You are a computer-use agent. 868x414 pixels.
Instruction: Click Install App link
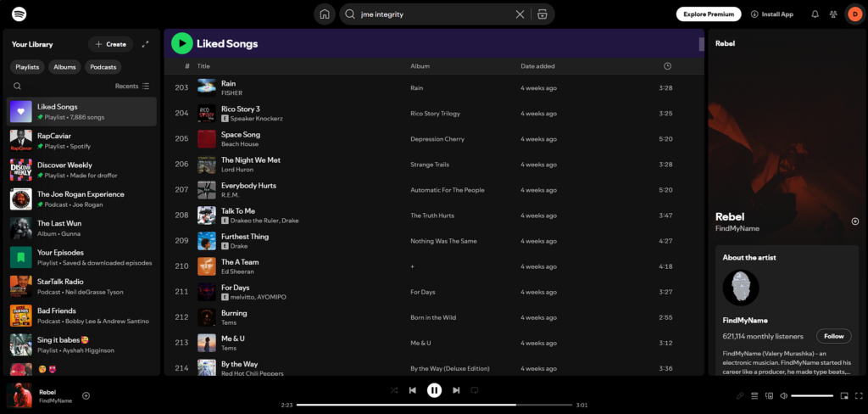pos(771,14)
